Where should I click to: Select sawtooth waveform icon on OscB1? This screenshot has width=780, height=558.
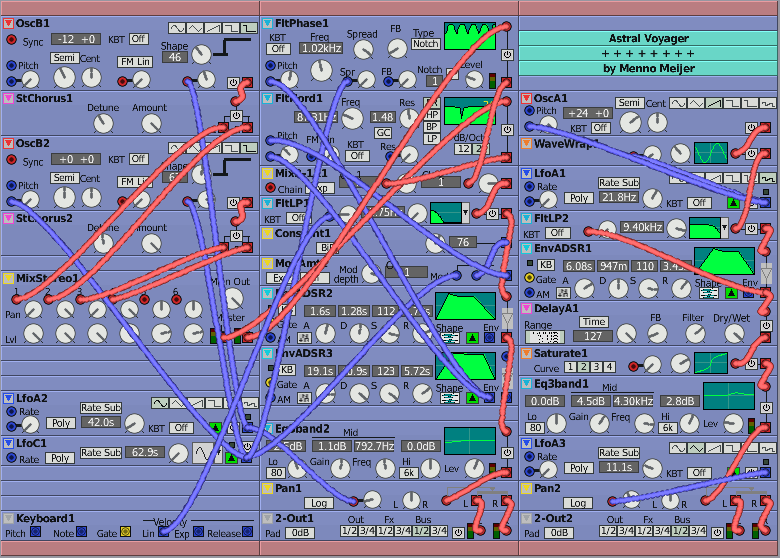(212, 28)
